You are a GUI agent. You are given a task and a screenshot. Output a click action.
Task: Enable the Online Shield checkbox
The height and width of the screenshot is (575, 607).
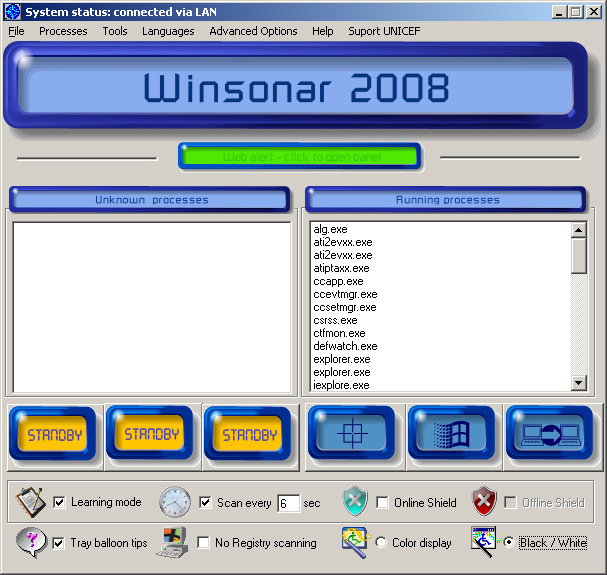tap(382, 503)
